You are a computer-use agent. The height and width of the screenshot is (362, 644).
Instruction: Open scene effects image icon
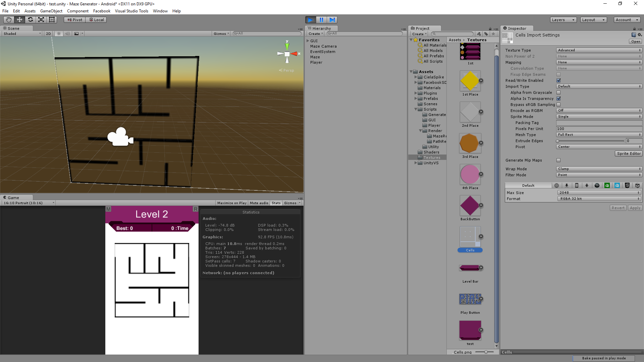(x=76, y=34)
